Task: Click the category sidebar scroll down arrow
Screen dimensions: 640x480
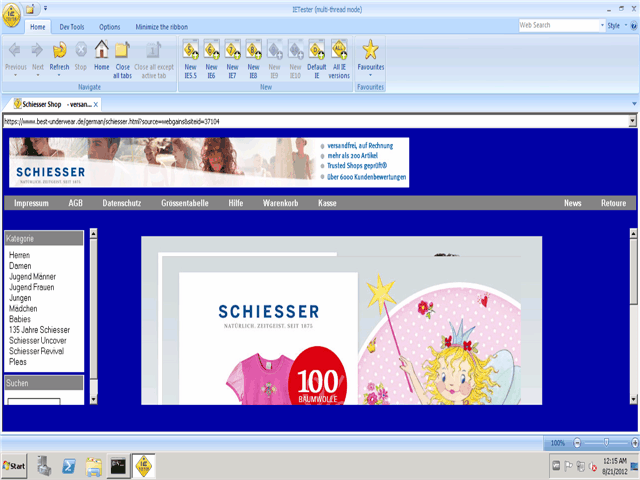Action: point(93,400)
